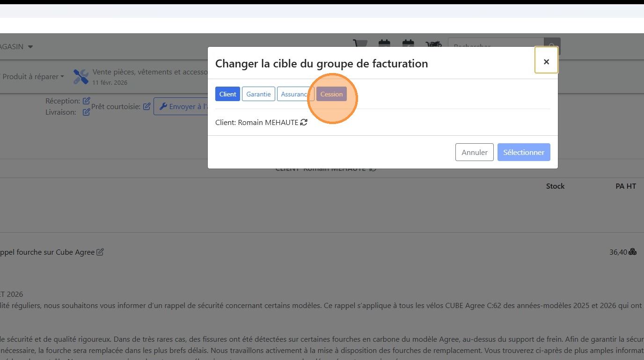Screen dimensions: 644x360
Task: Click the Vente pièces, vêtements title text
Action: pos(150,72)
